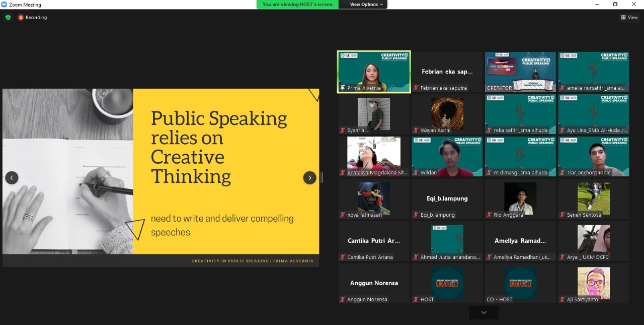Go to the previous slide arrow

(12, 177)
